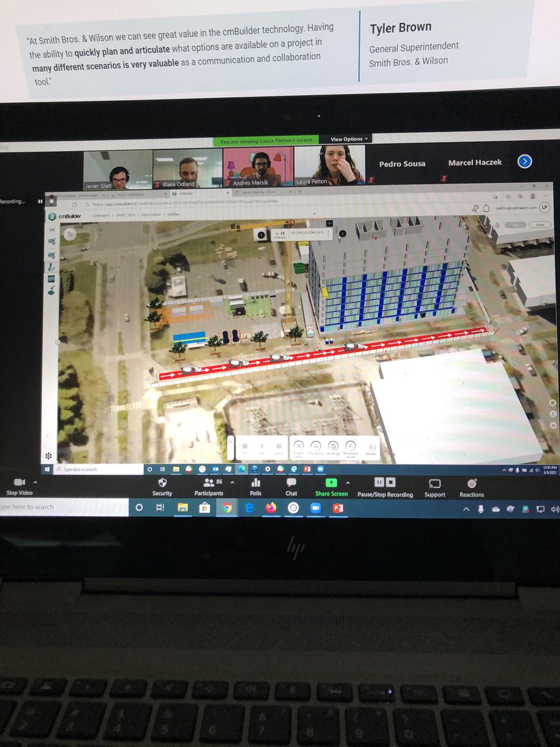Open Microsoft Edge on host taskbar

pyautogui.click(x=249, y=508)
